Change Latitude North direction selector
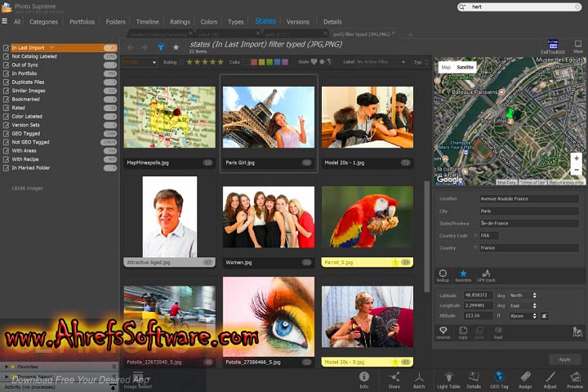 [523, 296]
